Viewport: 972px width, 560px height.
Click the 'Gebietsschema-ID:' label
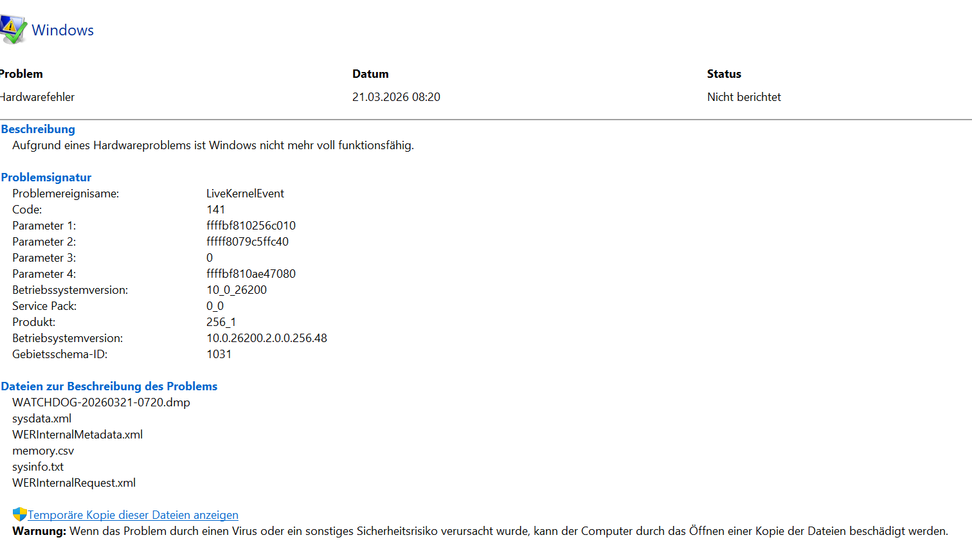click(x=60, y=354)
